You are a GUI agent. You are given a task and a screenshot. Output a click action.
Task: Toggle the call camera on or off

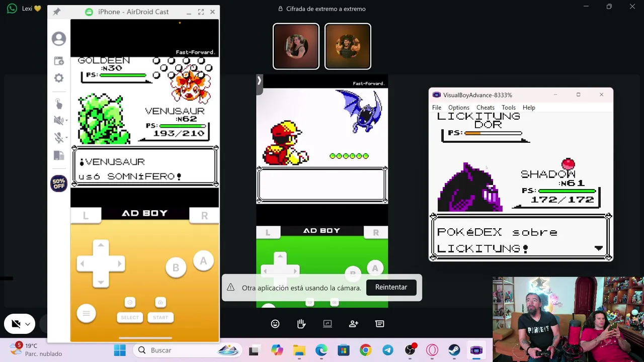[16, 324]
